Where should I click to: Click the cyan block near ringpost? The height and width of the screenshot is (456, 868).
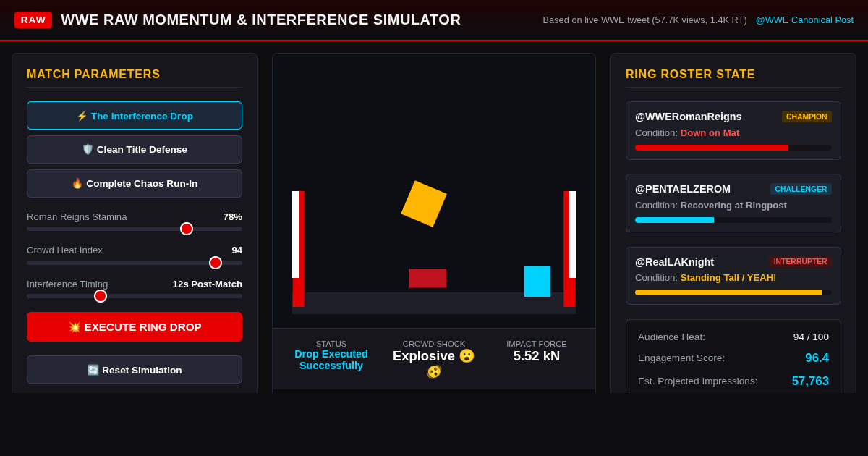point(537,282)
